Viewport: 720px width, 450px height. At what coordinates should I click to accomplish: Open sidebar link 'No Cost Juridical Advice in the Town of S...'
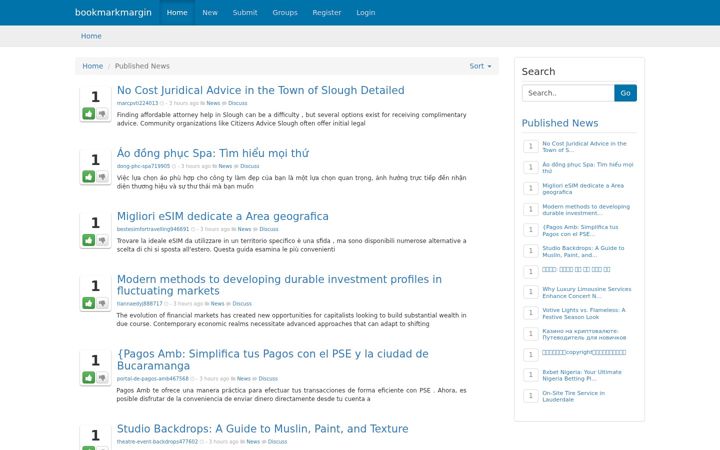(584, 147)
